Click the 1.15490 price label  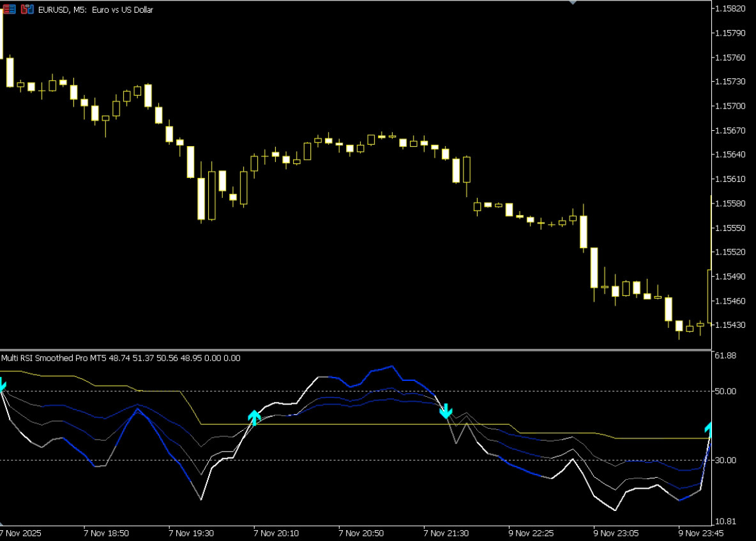point(730,276)
